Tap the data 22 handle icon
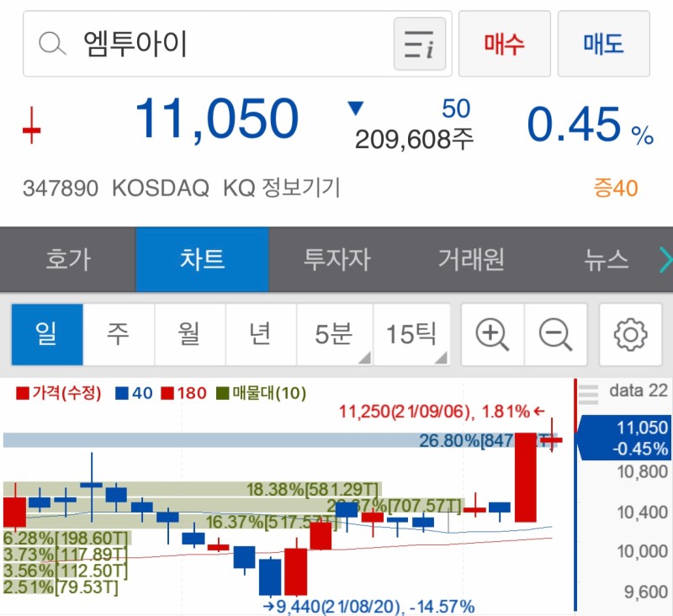 click(x=588, y=394)
